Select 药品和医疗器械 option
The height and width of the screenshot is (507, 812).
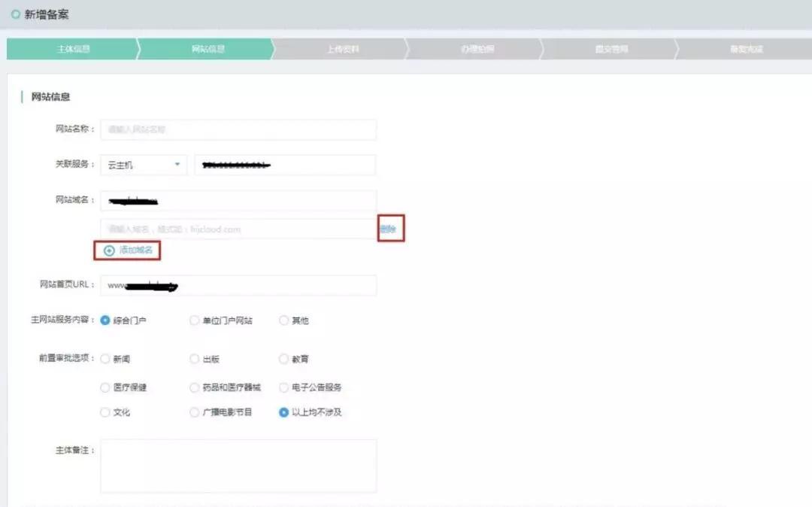(x=195, y=385)
